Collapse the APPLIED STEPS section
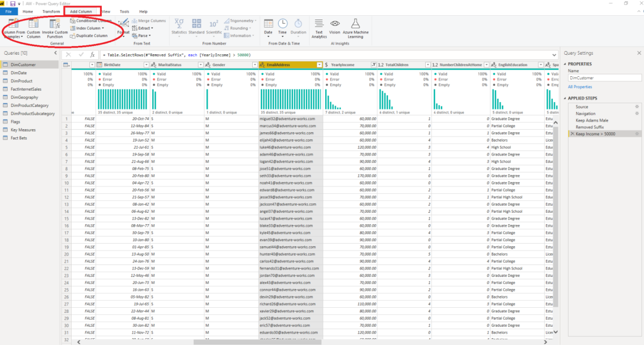 click(565, 98)
